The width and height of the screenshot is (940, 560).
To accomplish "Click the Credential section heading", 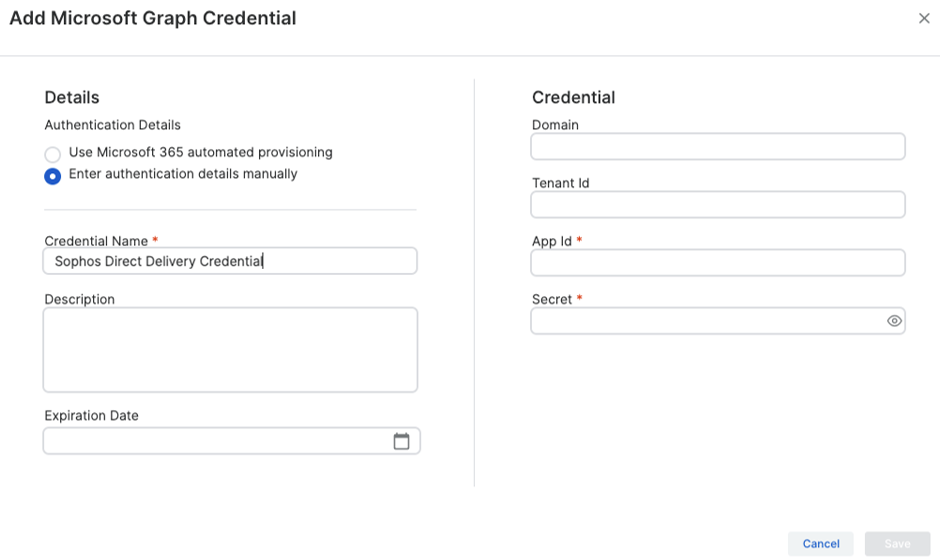I will (x=573, y=97).
